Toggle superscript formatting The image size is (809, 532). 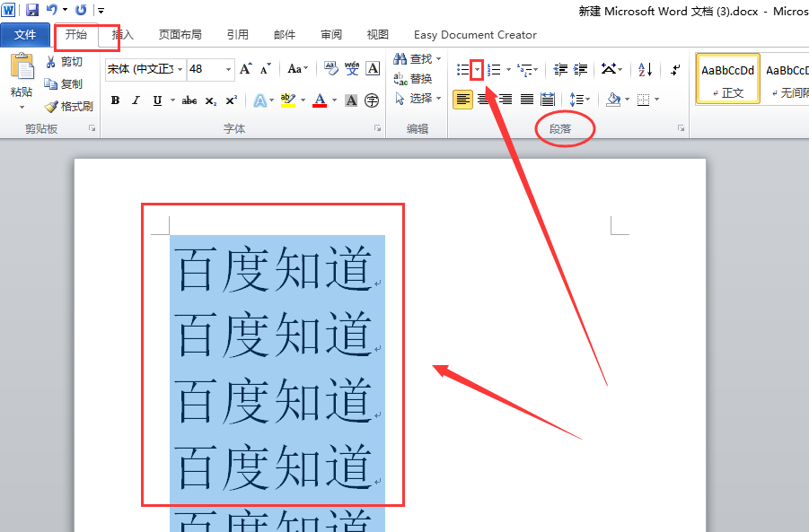point(232,100)
